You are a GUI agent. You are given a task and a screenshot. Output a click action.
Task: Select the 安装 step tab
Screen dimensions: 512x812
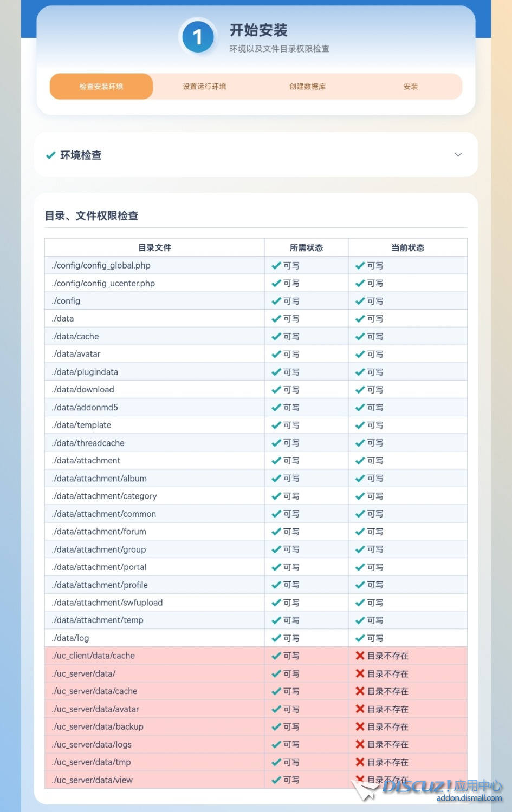click(x=411, y=87)
